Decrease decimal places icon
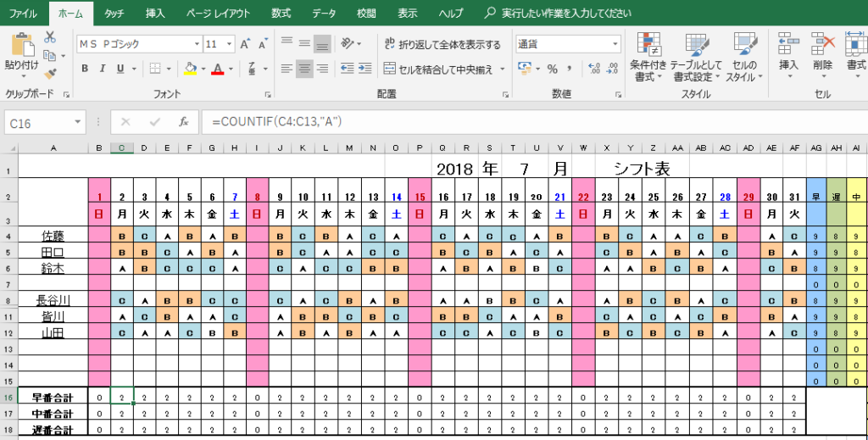This screenshot has width=868, height=440. [612, 69]
